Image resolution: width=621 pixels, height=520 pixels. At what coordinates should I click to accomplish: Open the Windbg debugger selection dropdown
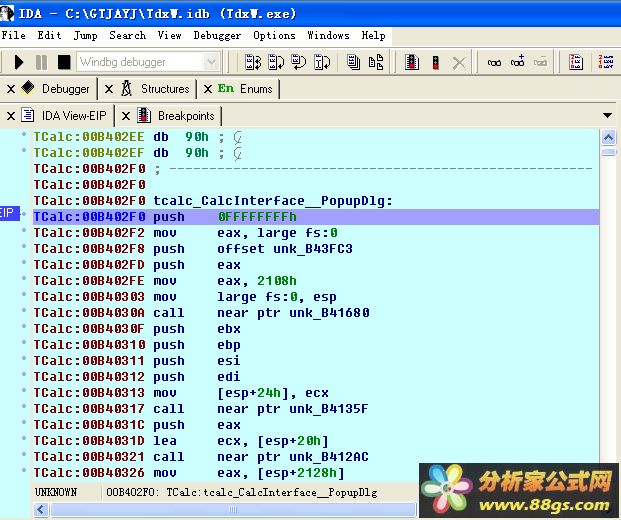[211, 62]
